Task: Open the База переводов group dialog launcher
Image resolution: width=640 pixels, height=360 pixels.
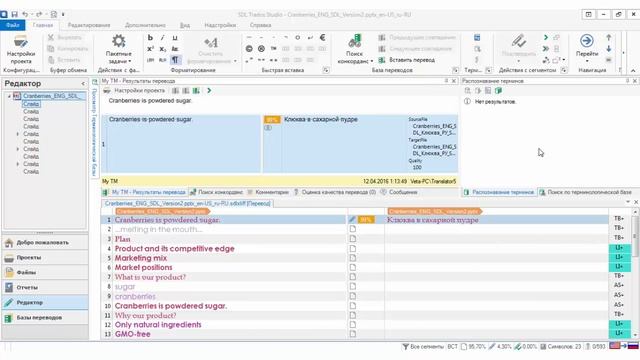Action: [456, 70]
